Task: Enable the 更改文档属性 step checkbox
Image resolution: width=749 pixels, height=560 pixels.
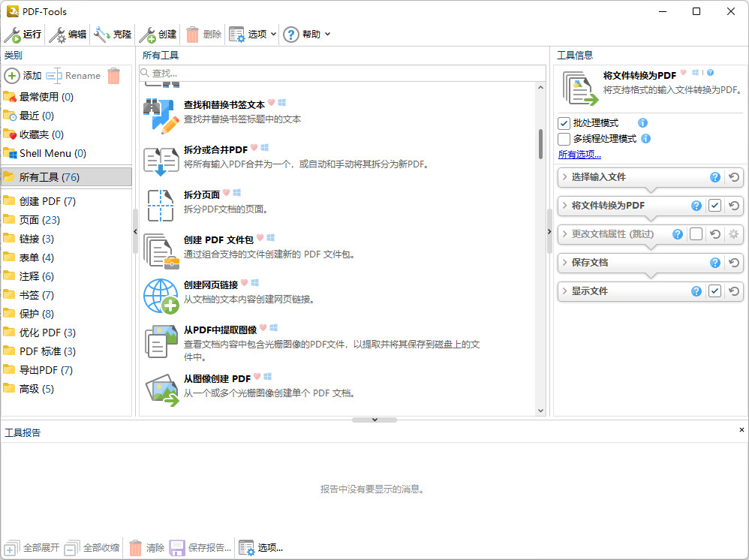Action: 696,234
